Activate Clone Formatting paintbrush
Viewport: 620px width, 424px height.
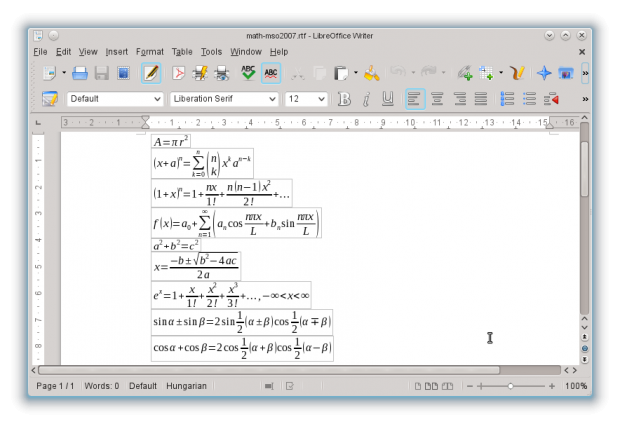pyautogui.click(x=372, y=73)
